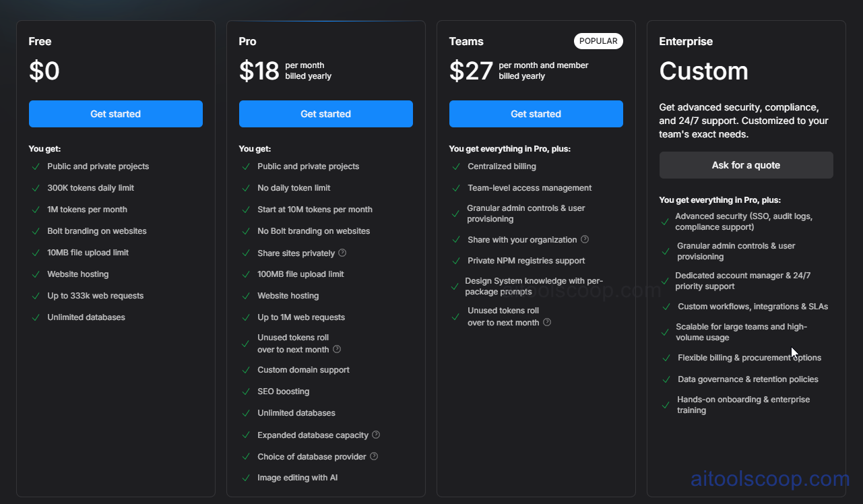
Task: Click Get started for the Pro plan
Action: (325, 113)
